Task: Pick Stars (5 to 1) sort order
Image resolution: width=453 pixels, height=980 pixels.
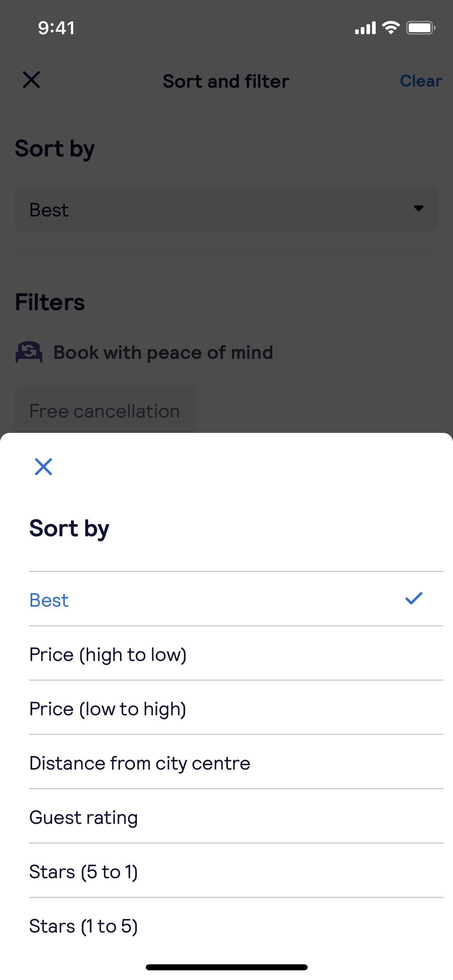Action: 236,871
